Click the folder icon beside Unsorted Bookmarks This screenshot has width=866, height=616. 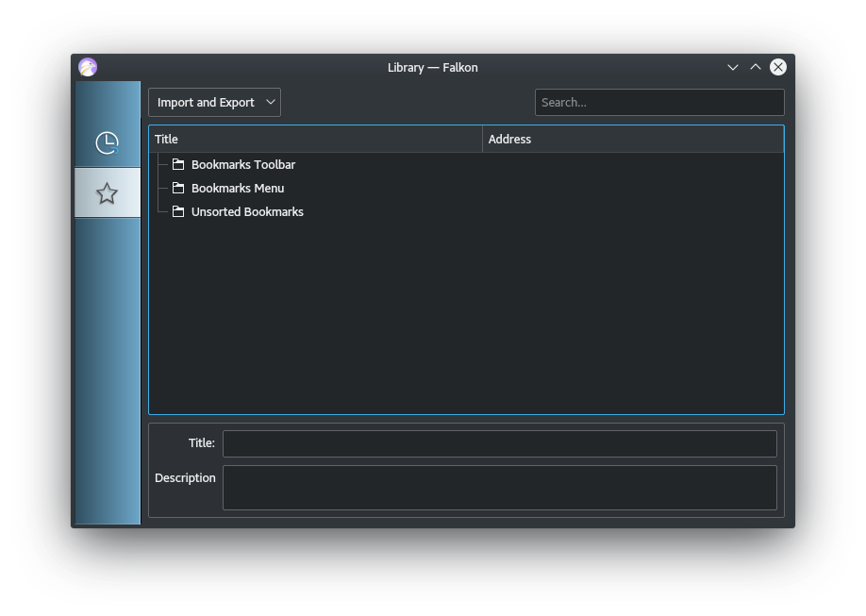(x=178, y=210)
